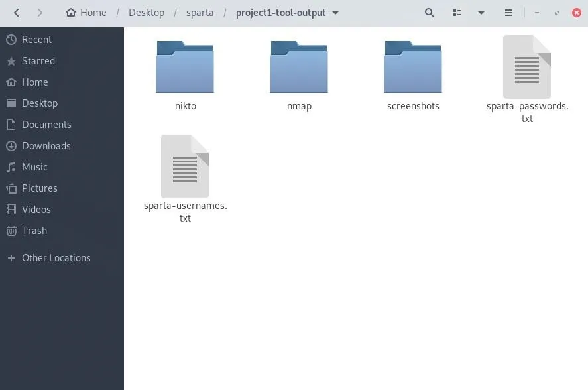Click the Starred star icon

[x=11, y=61]
